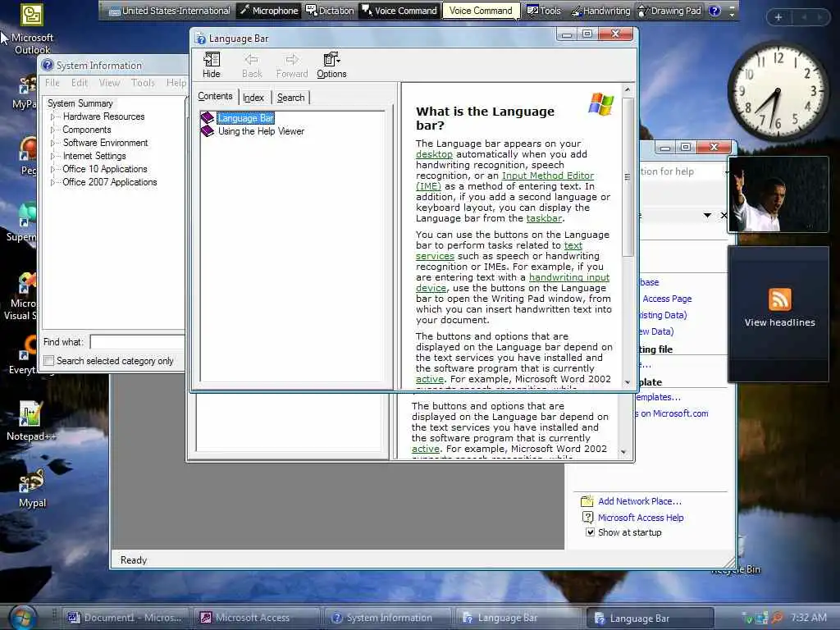Click the RSS View headlines gadget icon
Screen dimensions: 840x630
[779, 299]
